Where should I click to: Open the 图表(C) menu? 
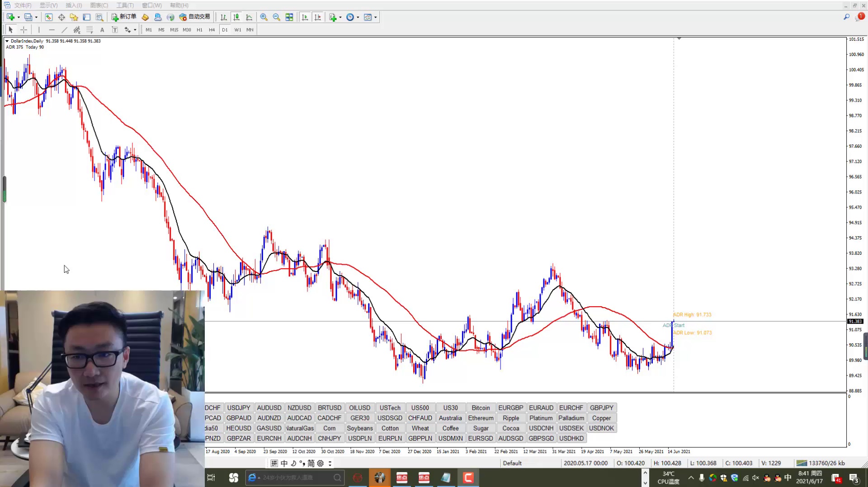click(x=99, y=5)
